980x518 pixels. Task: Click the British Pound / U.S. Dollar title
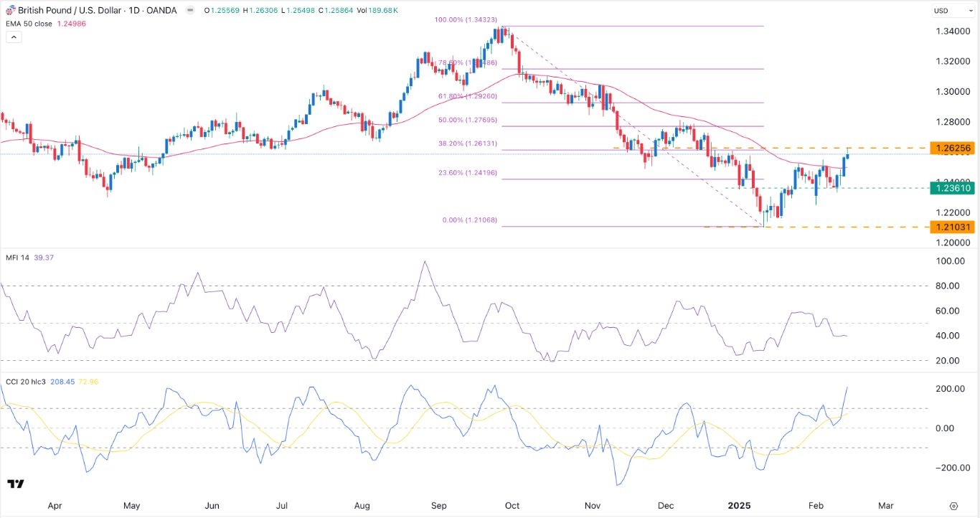point(66,10)
